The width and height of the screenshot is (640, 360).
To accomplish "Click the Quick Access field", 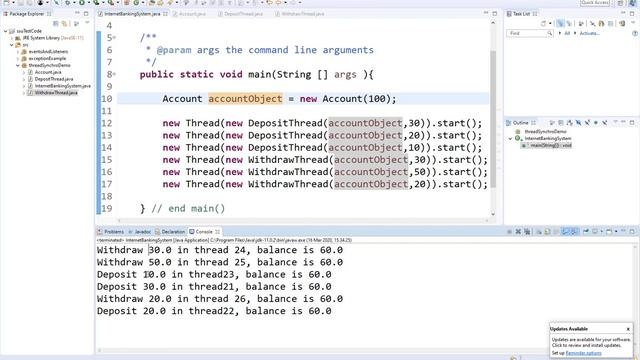I will tap(595, 2).
